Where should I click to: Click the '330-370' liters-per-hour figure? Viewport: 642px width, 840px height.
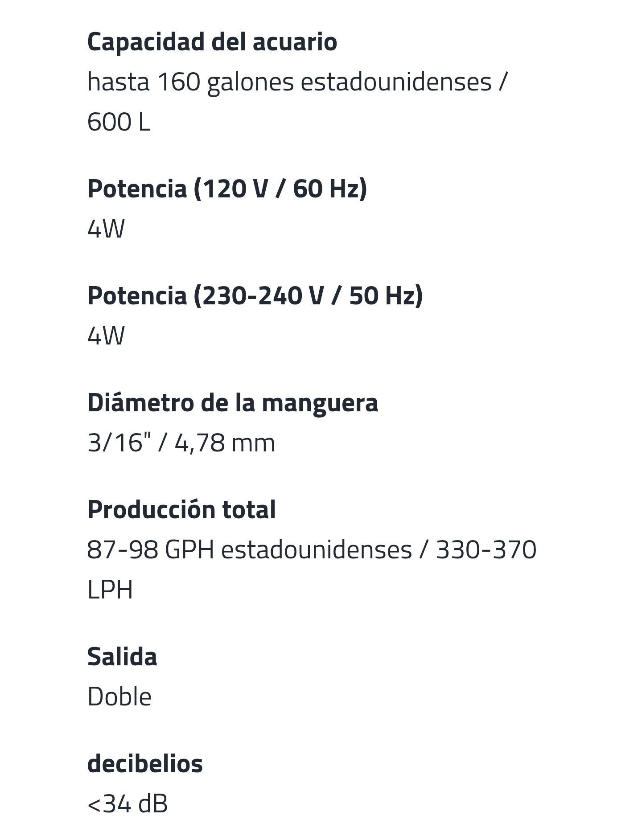(x=486, y=549)
